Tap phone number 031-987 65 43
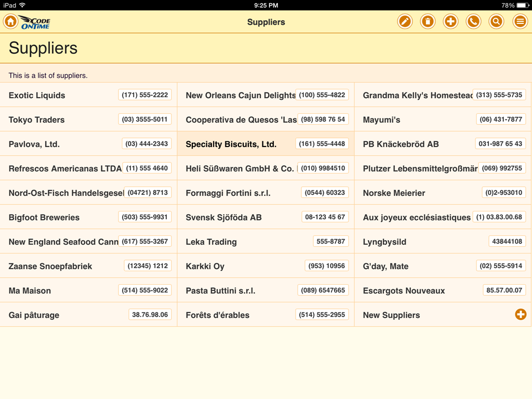The width and height of the screenshot is (532, 399). click(x=500, y=144)
